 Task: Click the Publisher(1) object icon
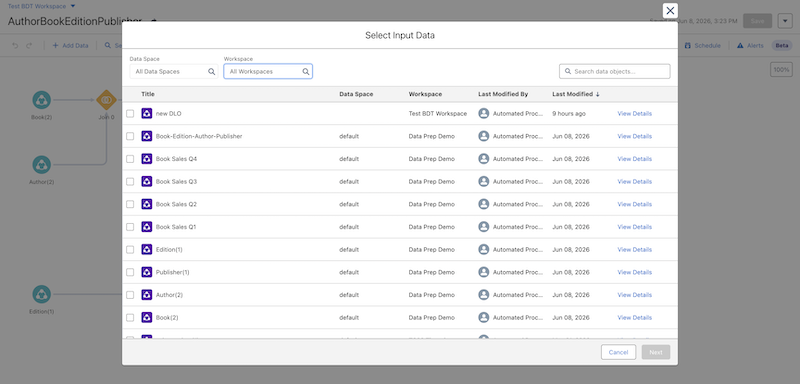tap(147, 272)
